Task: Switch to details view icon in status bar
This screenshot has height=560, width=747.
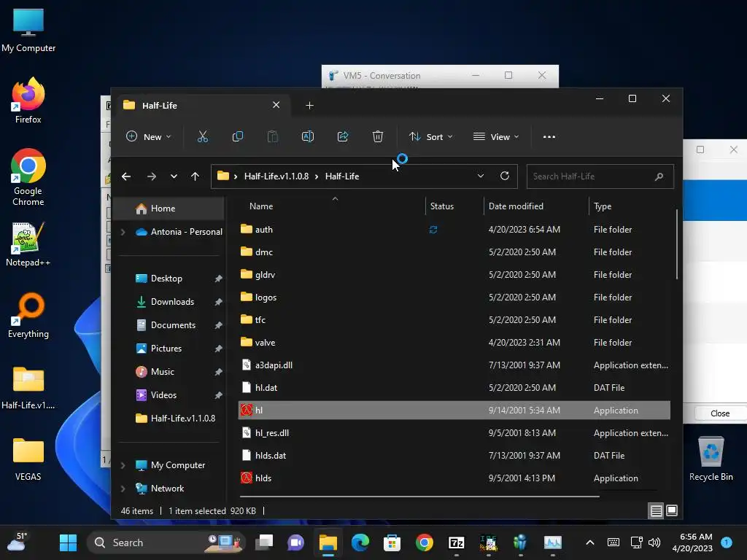Action: pos(656,511)
